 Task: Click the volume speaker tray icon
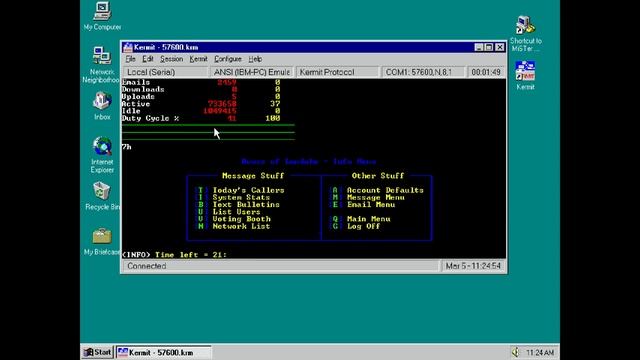[x=516, y=352]
